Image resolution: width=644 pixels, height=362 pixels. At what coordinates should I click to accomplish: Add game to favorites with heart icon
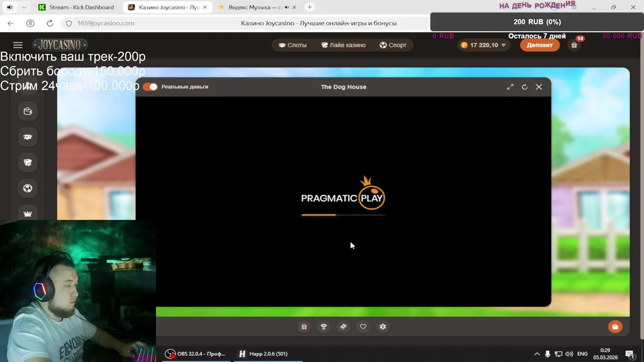[363, 327]
